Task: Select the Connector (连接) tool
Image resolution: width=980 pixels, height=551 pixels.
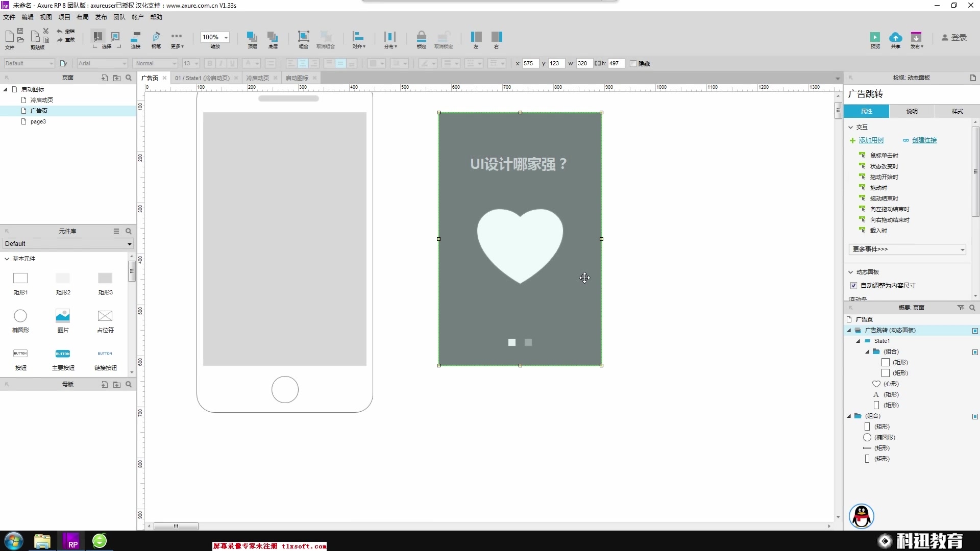Action: (136, 37)
